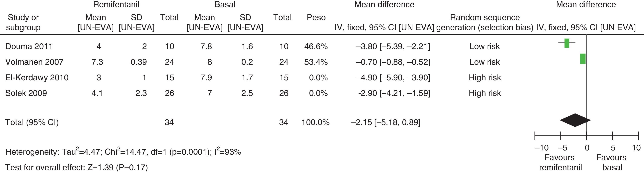Click the Solek 2009 study name
Viewport: 644px width, 172px height.
coord(26,93)
